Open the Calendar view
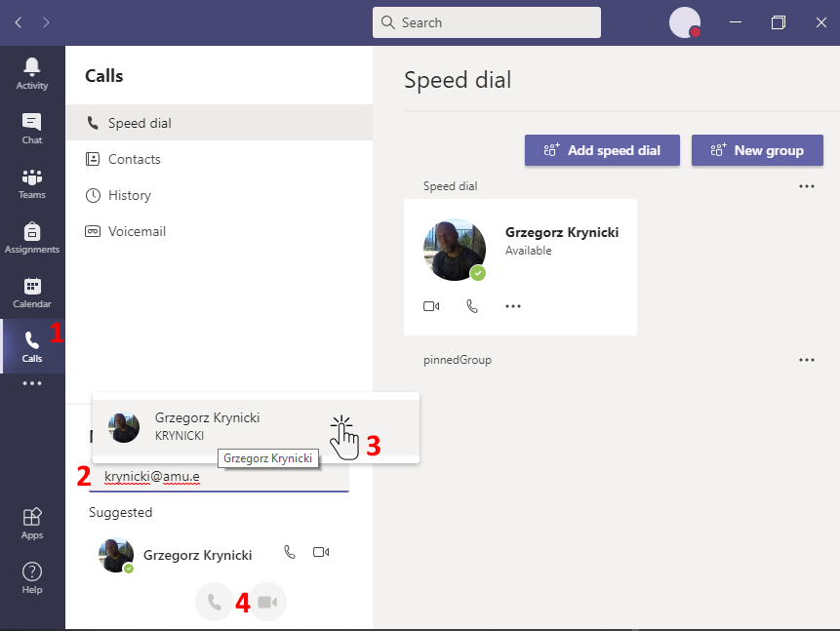 32,292
